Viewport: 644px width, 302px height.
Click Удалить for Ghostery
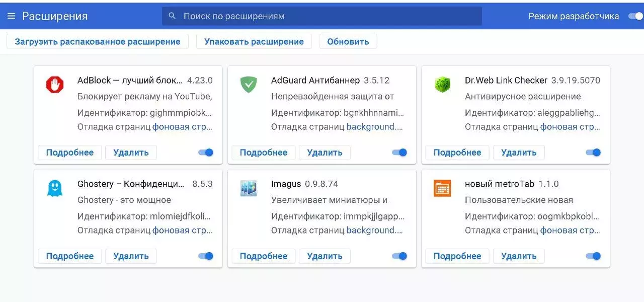[x=131, y=256]
